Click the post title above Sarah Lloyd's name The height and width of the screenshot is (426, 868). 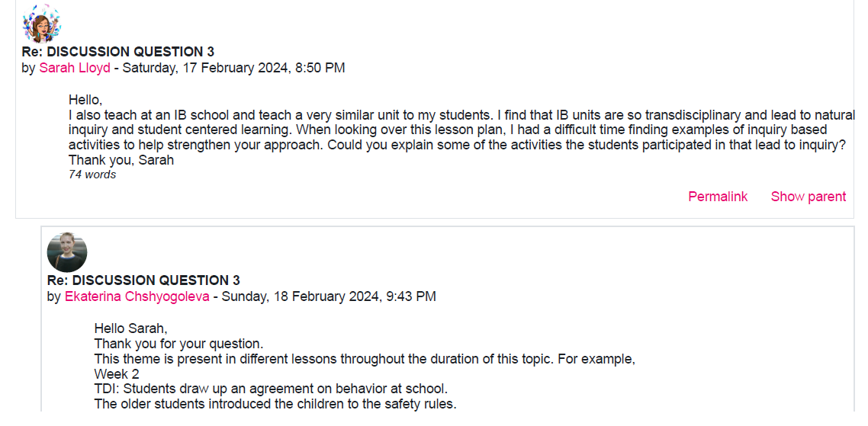click(118, 52)
